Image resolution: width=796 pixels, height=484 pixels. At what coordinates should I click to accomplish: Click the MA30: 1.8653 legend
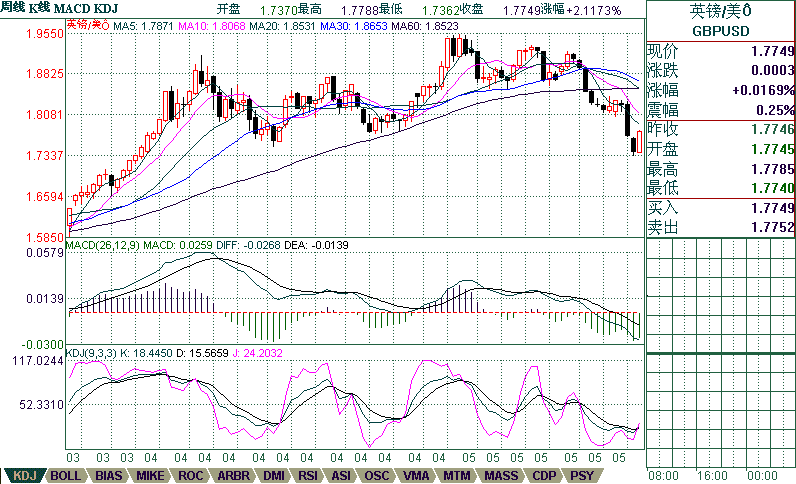[354, 26]
